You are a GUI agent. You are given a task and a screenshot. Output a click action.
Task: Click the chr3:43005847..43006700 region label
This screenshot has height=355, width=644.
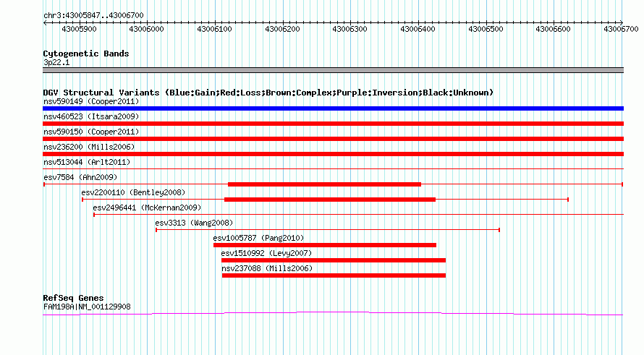tap(93, 16)
